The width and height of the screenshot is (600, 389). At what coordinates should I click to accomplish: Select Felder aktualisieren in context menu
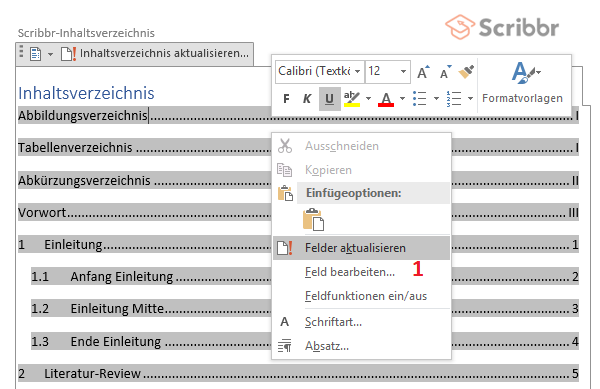pos(361,248)
